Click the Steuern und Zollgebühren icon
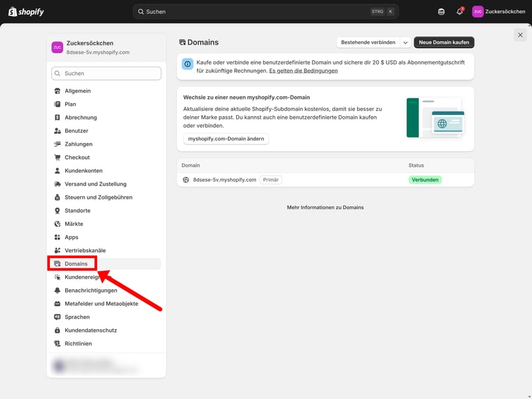This screenshot has height=399, width=532. (x=57, y=197)
